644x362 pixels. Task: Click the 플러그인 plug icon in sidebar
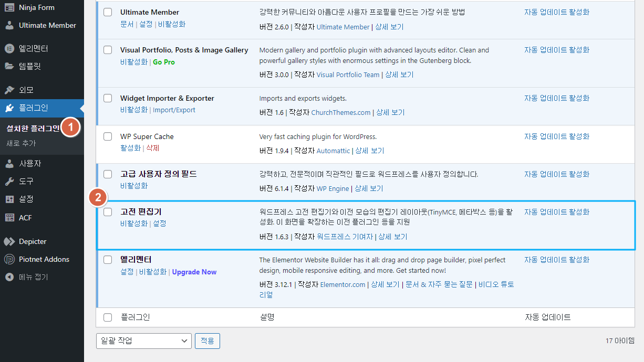[9, 108]
